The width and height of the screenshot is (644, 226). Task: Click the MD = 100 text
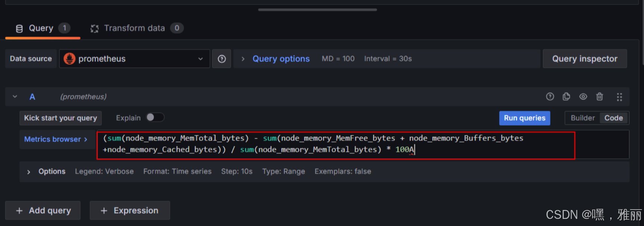pos(338,59)
